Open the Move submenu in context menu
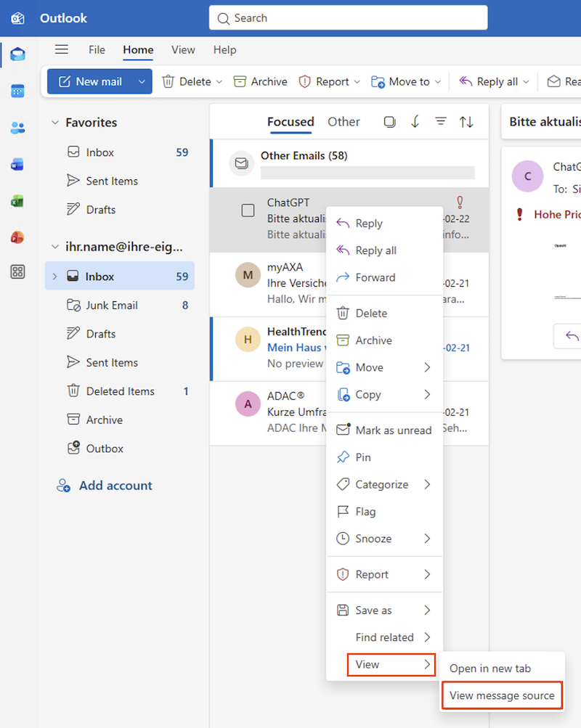The height and width of the screenshot is (728, 581). click(x=384, y=367)
